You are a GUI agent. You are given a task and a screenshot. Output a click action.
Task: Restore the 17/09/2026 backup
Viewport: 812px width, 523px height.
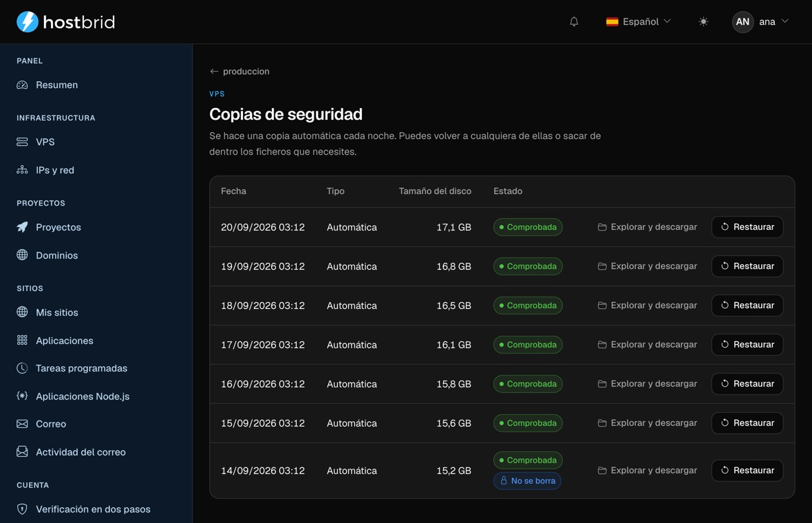click(x=747, y=344)
